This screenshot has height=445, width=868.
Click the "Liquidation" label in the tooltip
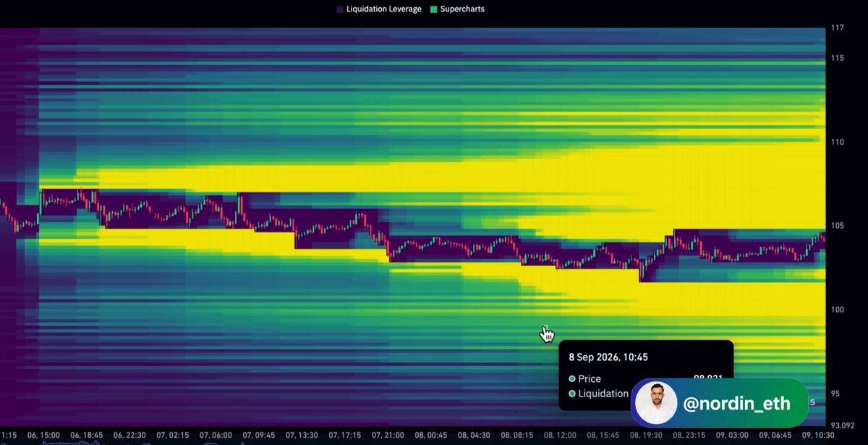coord(605,394)
